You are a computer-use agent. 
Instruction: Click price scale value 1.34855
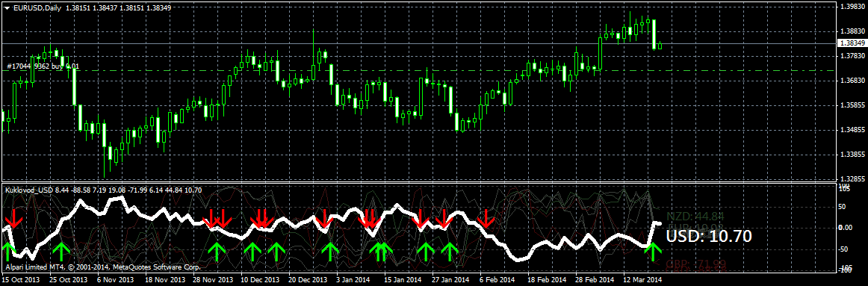point(853,130)
